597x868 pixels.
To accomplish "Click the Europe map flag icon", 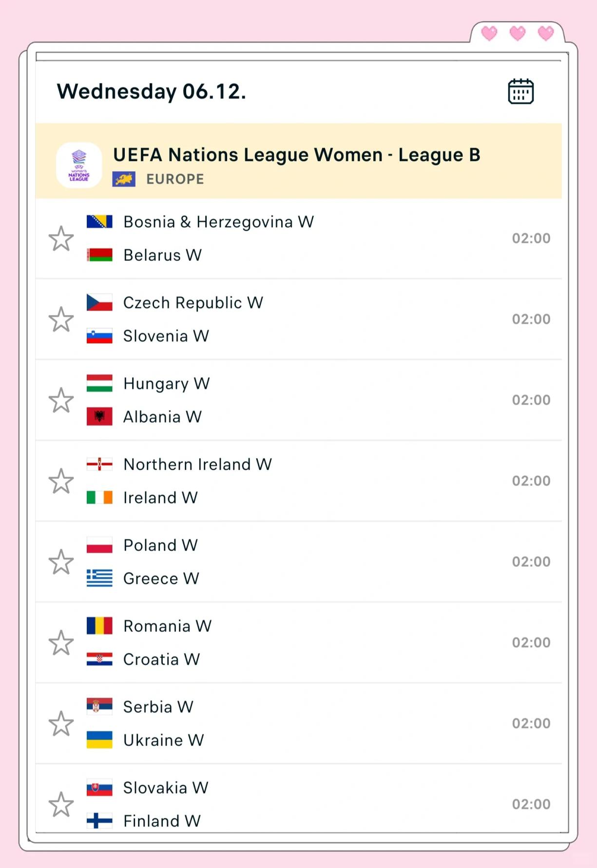I will (124, 179).
